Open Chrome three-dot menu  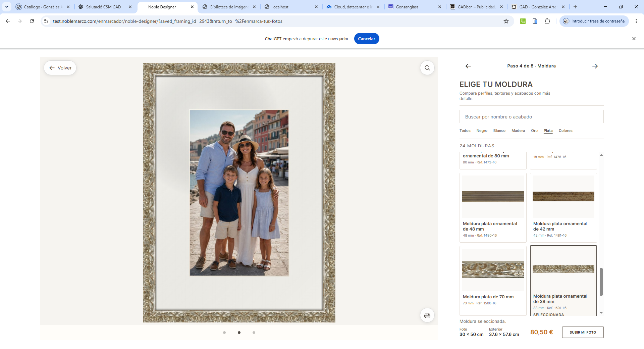pyautogui.click(x=636, y=21)
